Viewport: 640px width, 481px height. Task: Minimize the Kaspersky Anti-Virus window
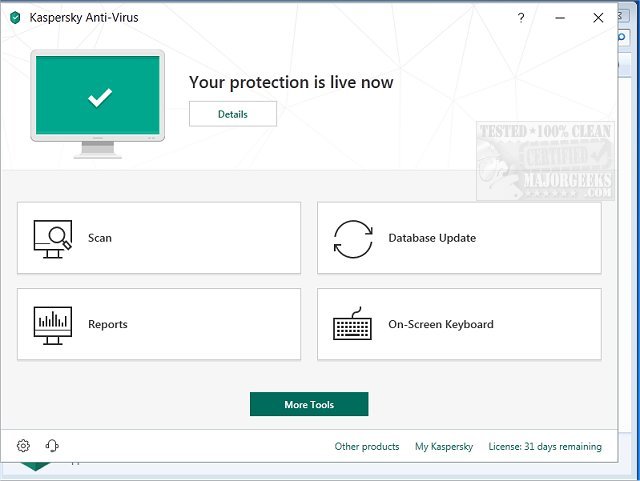tap(559, 18)
